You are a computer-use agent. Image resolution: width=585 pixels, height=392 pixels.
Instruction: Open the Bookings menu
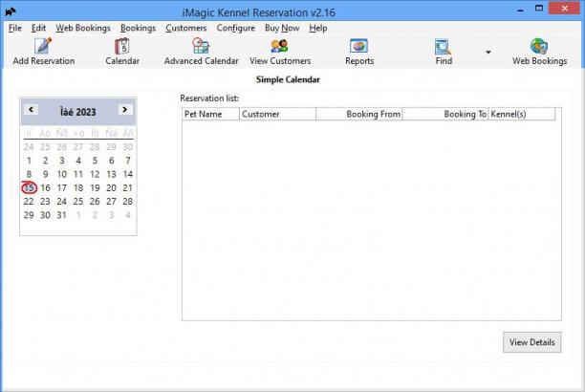click(138, 28)
